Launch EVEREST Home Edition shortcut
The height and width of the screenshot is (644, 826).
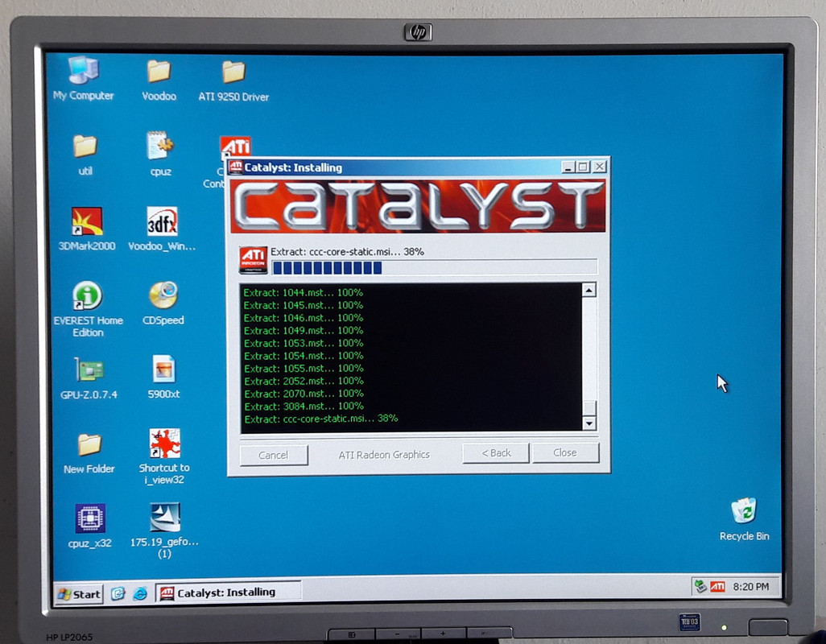coord(87,295)
